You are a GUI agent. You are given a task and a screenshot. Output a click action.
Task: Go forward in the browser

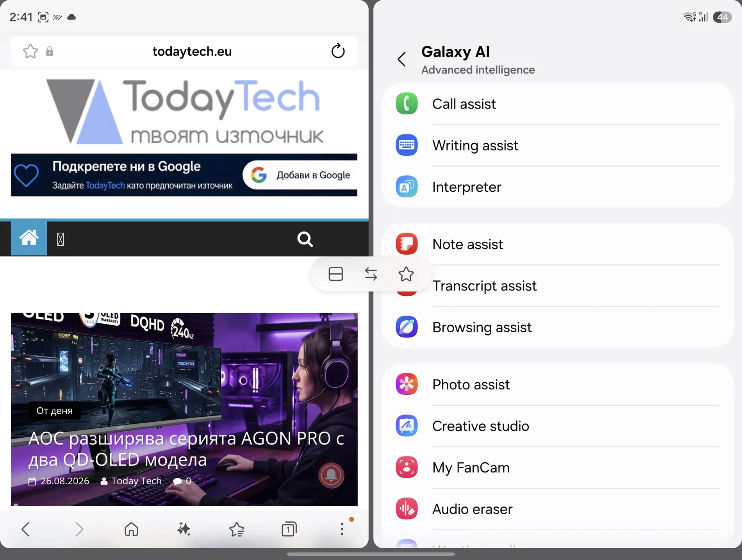[79, 529]
